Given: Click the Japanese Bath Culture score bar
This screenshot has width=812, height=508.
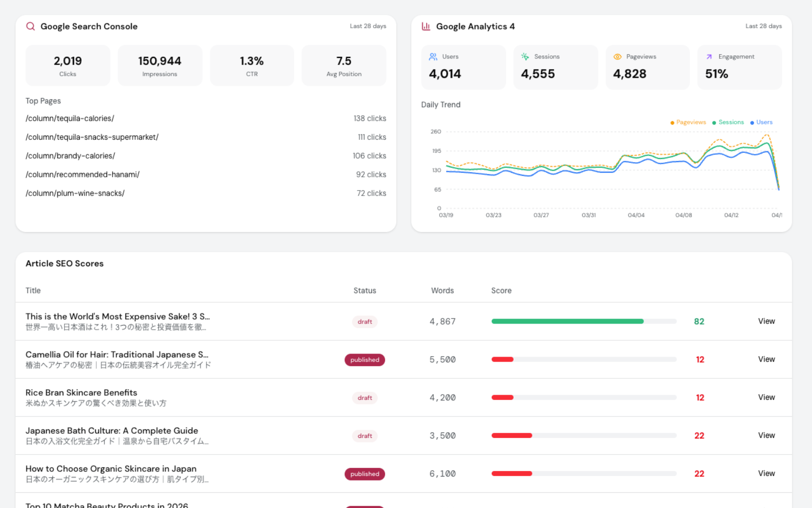Looking at the screenshot, I should [x=512, y=436].
